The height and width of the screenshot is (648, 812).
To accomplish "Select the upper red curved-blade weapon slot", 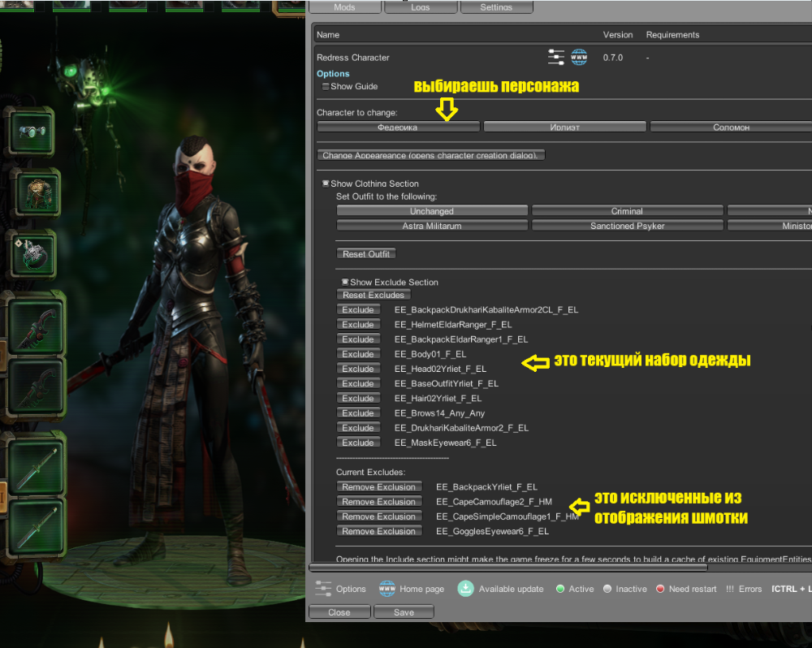I will 37,328.
